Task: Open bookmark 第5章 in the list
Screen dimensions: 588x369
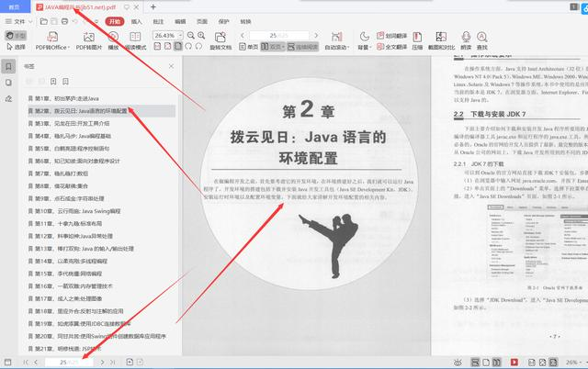Action: [x=69, y=149]
